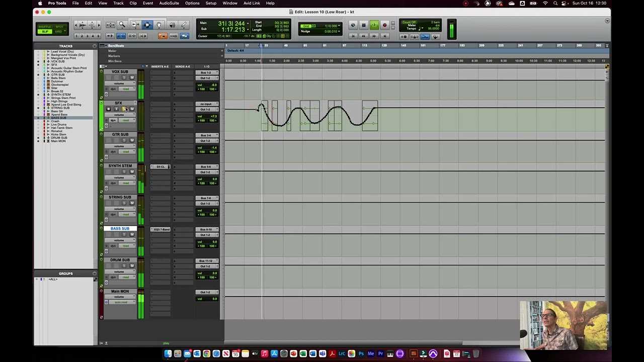Select the Selector tool
644x362 pixels.
147,25
